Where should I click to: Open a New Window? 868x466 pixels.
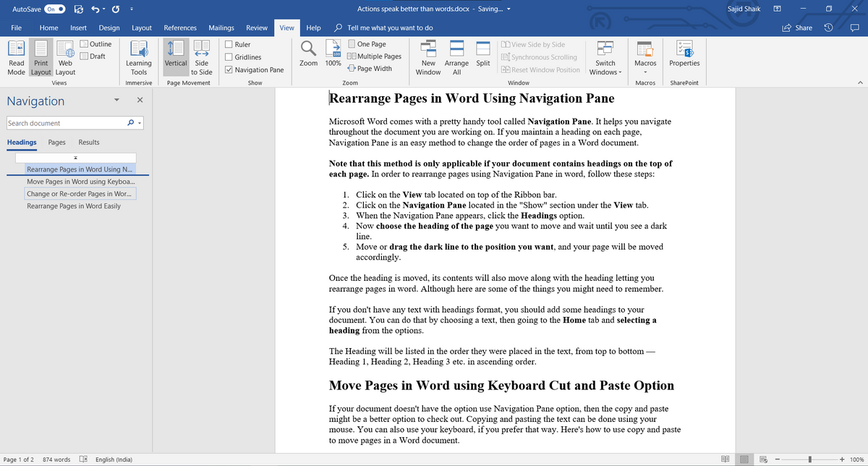[428, 56]
